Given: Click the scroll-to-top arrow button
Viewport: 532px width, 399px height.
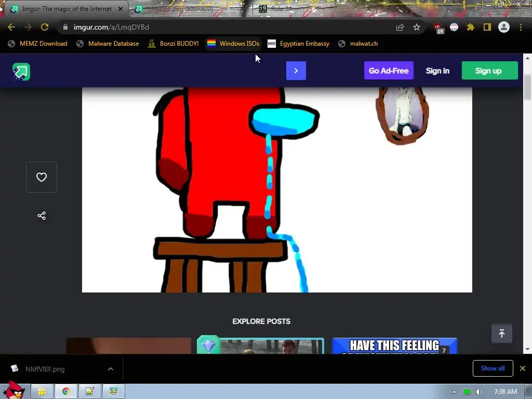Looking at the screenshot, I should point(502,333).
